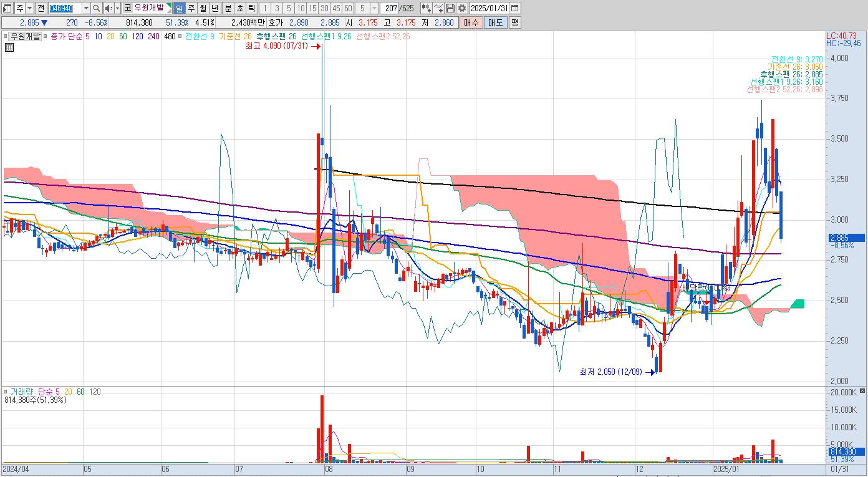Select the 30 interval preset

tap(324, 8)
